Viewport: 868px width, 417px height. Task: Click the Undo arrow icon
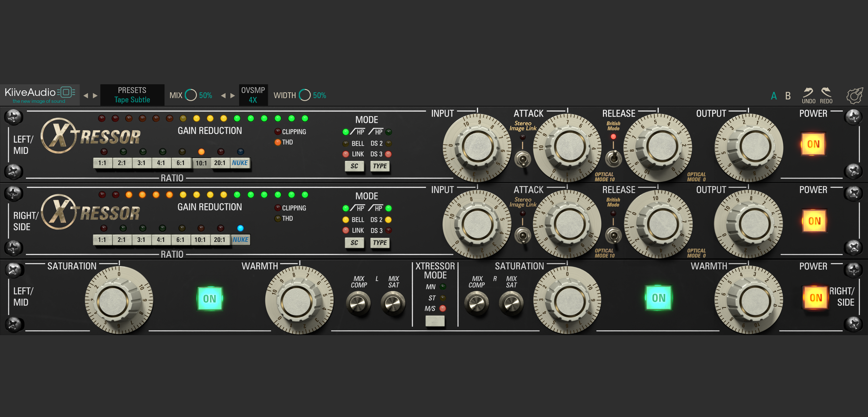pyautogui.click(x=808, y=93)
